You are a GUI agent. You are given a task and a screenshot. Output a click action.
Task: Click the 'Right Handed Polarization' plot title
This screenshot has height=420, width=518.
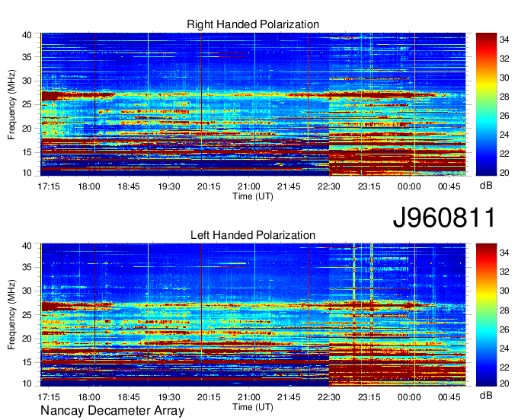coord(253,24)
